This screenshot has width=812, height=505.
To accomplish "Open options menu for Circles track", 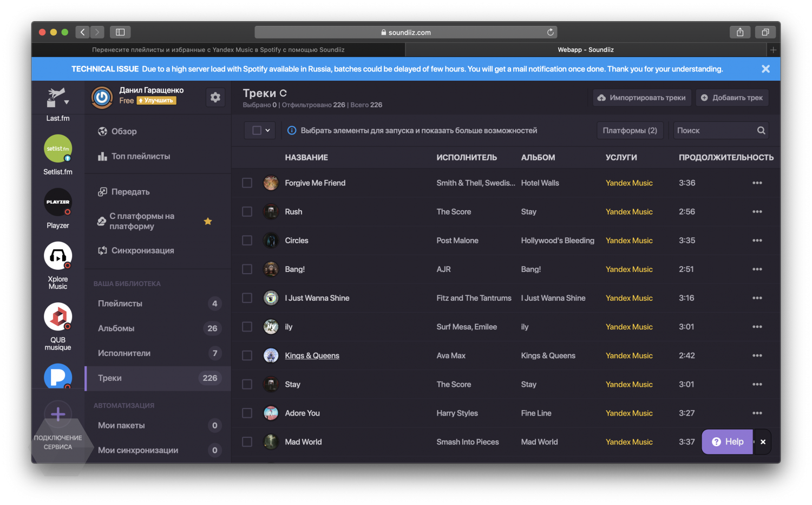I will (757, 240).
